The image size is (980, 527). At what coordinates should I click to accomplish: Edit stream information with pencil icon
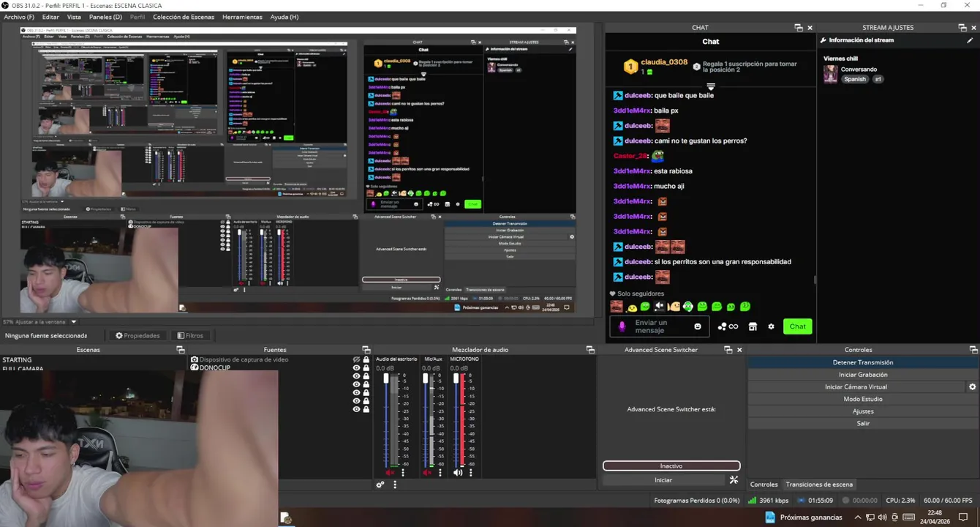[970, 41]
